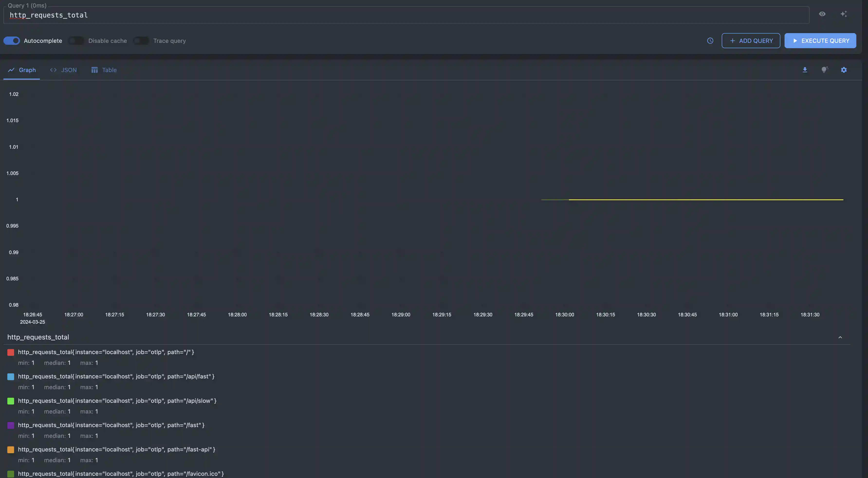
Task: Open query history clock icon
Action: [x=710, y=41]
